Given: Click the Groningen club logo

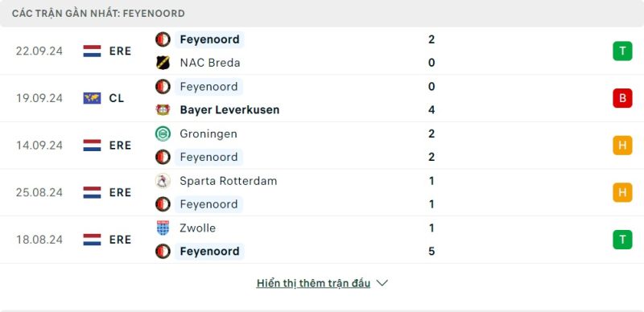Looking at the screenshot, I should coord(163,133).
